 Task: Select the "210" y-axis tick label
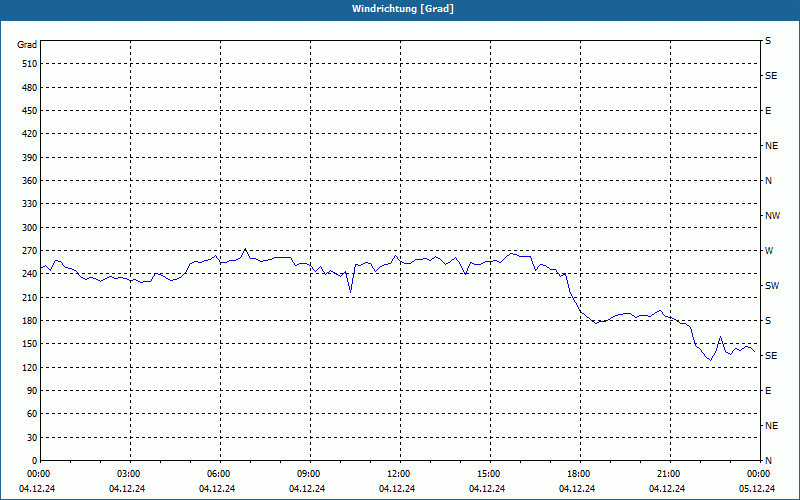point(30,297)
